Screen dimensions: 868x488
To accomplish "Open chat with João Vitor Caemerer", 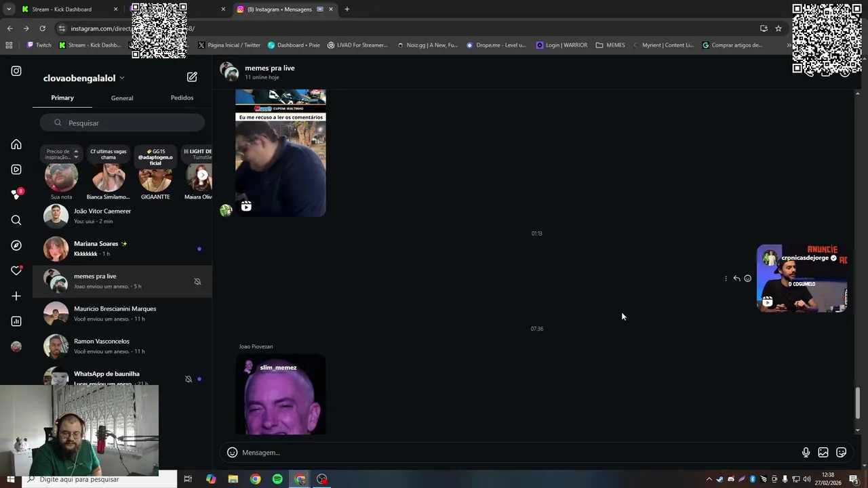I will pos(122,216).
